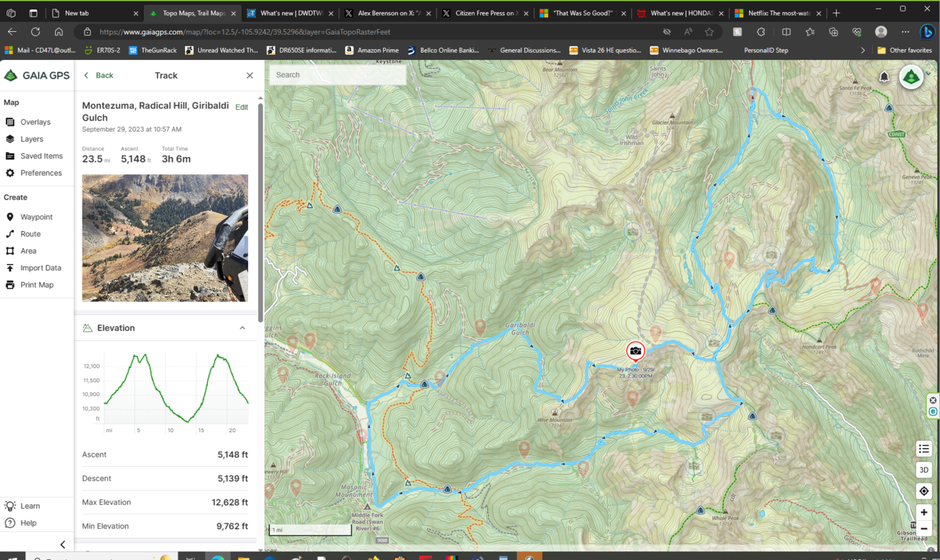Close the Track details panel
Screen dimensions: 940x560
(x=249, y=75)
